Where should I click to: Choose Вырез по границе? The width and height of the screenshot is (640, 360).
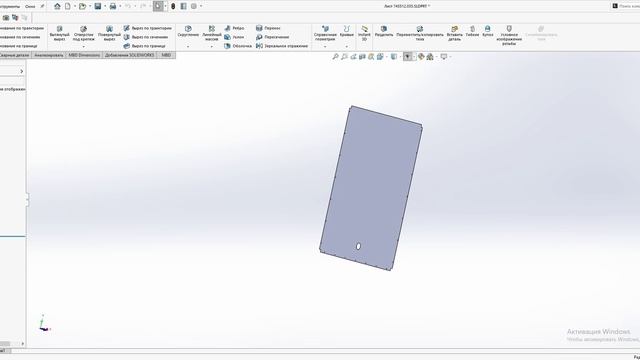pos(144,46)
